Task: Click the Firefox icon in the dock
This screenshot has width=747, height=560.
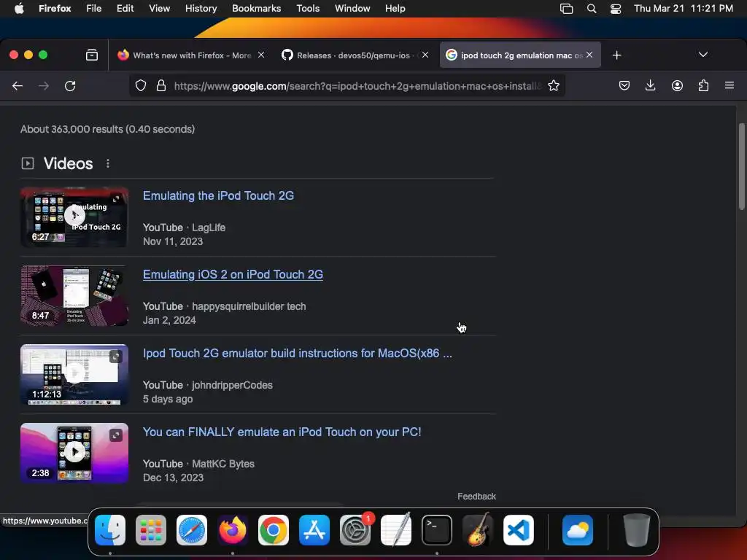Action: coord(233,530)
